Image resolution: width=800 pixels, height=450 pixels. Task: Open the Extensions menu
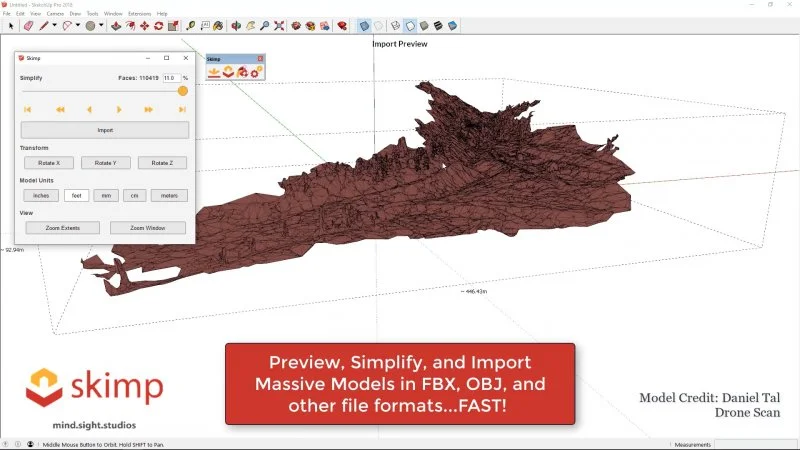(x=139, y=14)
